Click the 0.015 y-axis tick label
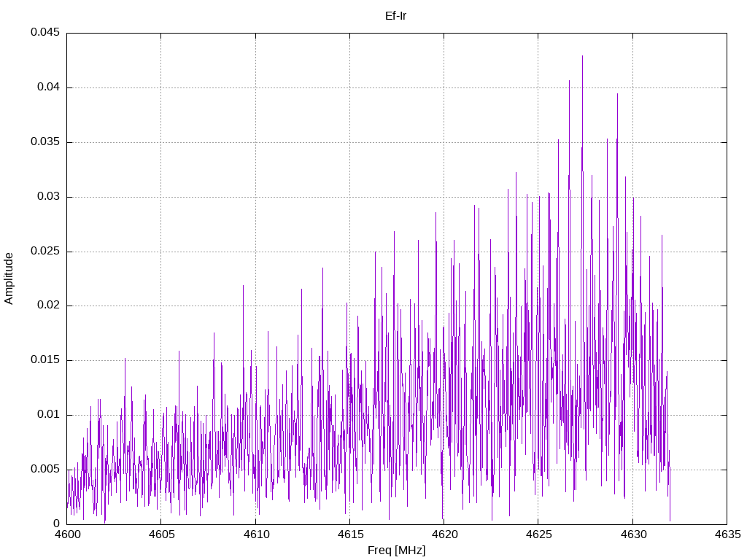The height and width of the screenshot is (560, 747). click(x=45, y=360)
